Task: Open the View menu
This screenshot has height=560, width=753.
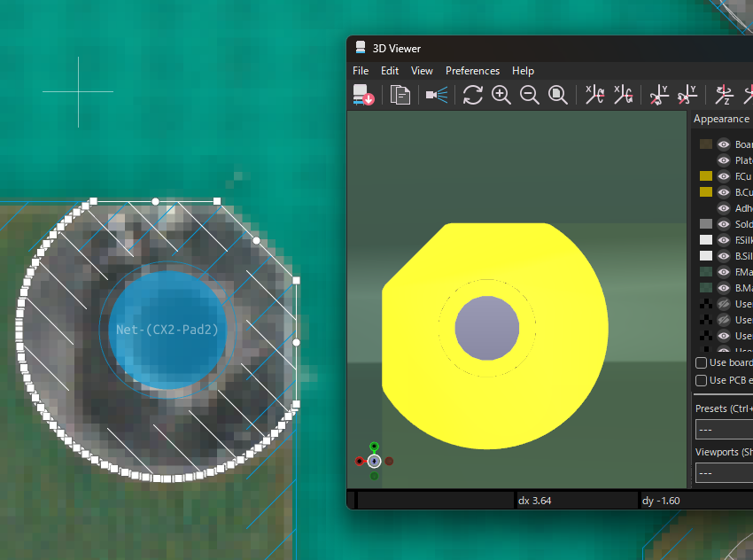Action: 422,71
